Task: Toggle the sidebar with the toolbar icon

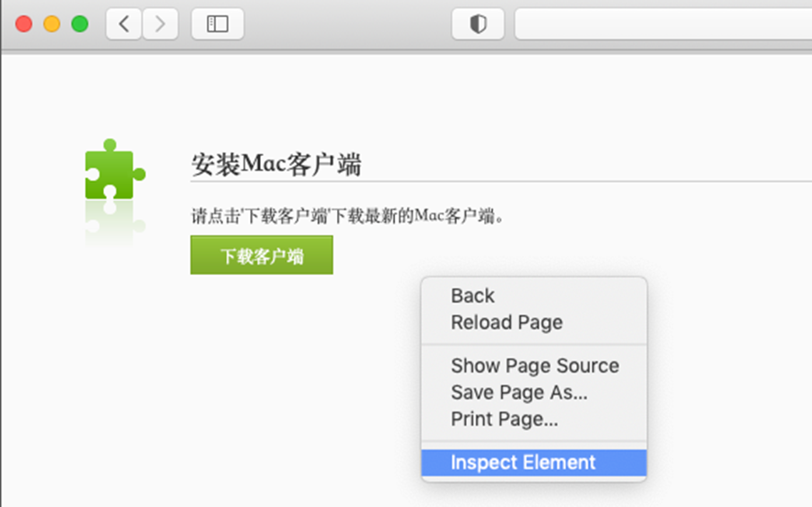Action: coord(217,24)
